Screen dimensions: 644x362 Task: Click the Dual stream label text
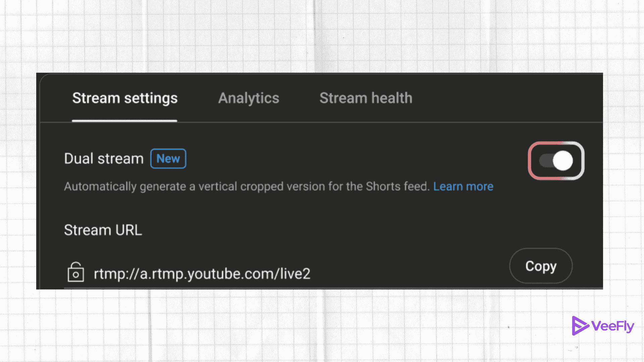click(x=103, y=159)
